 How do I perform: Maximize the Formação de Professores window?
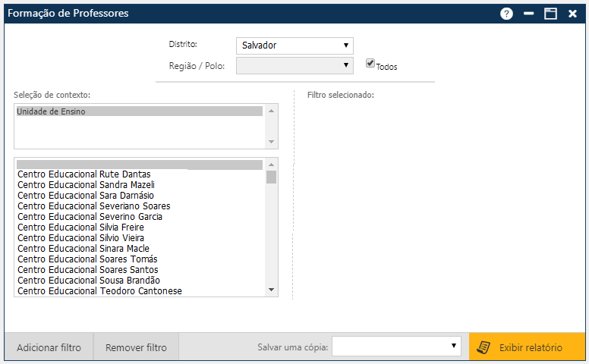550,14
